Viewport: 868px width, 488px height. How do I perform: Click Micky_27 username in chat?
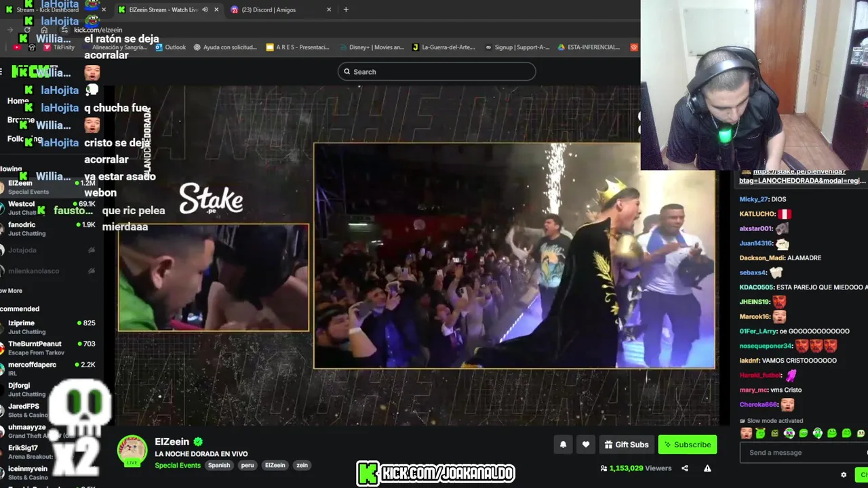pyautogui.click(x=754, y=199)
